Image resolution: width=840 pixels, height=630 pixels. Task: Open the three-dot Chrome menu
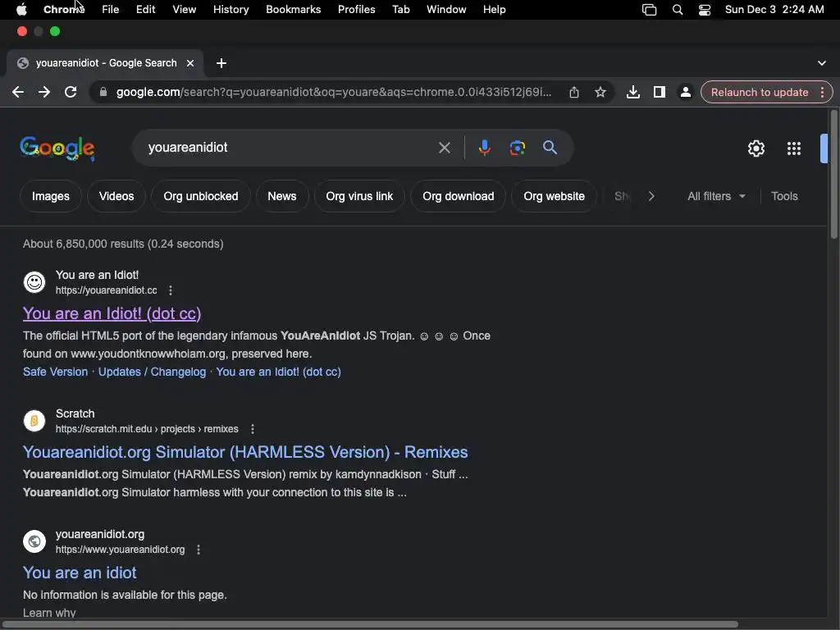pos(822,92)
